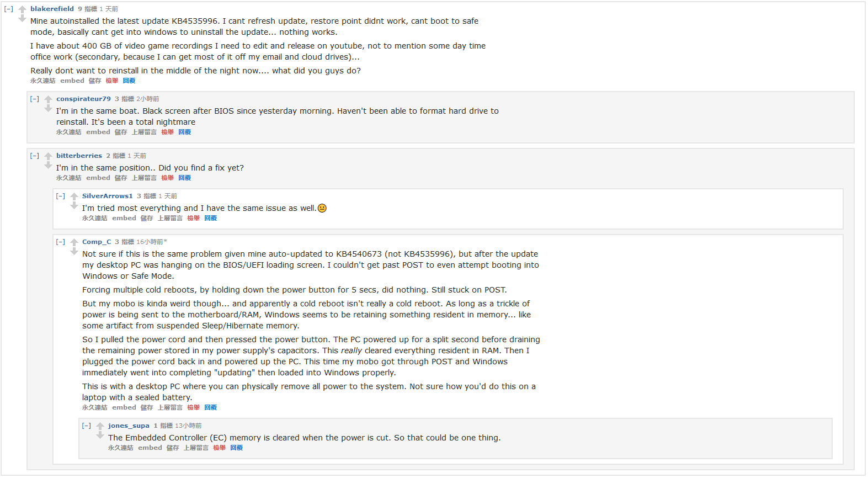Downvote jones_supa's comment

pos(100,435)
